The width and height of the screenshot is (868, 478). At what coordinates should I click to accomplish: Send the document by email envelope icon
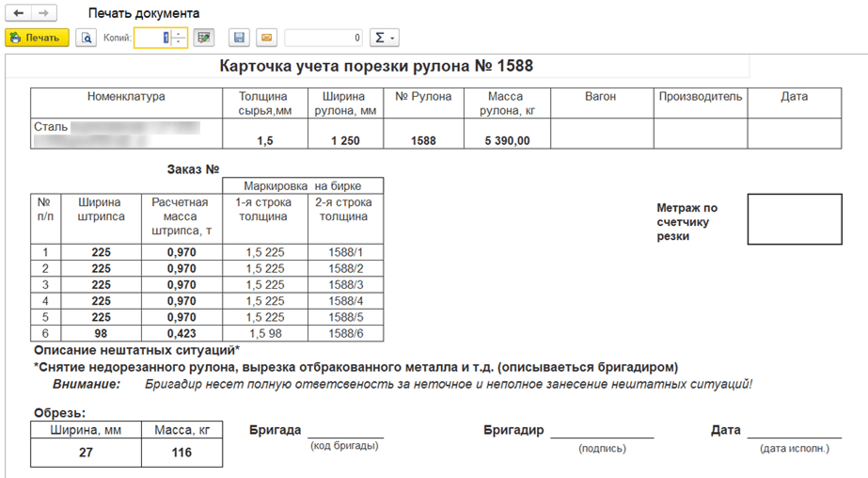pos(266,38)
